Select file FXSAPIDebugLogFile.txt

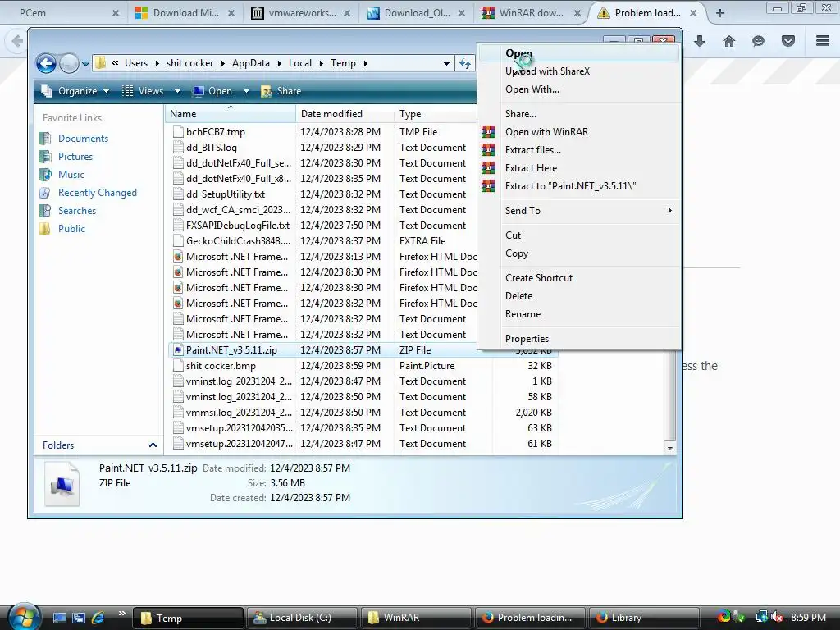[237, 226]
